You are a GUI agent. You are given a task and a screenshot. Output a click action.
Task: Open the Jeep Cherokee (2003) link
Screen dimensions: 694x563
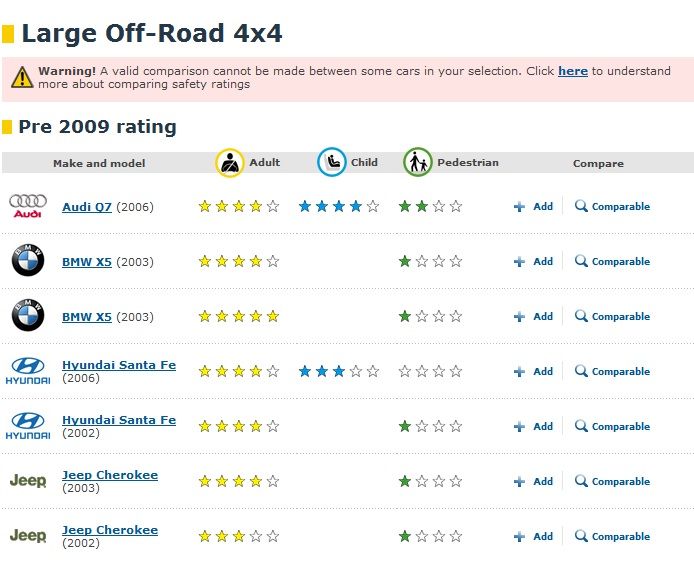[x=110, y=475]
